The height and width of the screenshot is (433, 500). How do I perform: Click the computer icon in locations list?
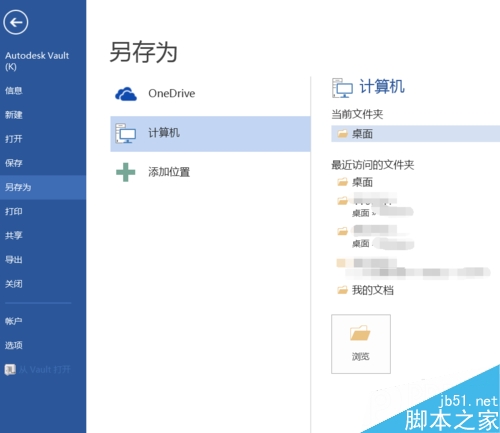(x=125, y=133)
